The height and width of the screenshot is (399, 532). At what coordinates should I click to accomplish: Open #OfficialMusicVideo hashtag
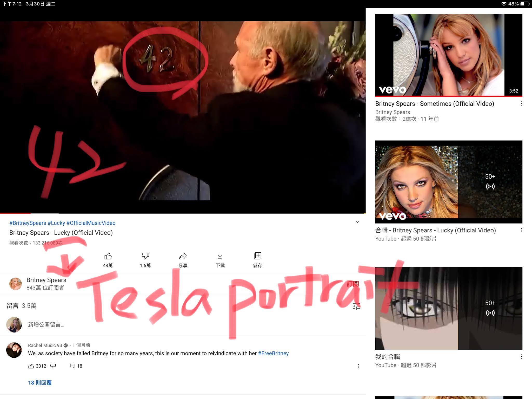click(91, 223)
